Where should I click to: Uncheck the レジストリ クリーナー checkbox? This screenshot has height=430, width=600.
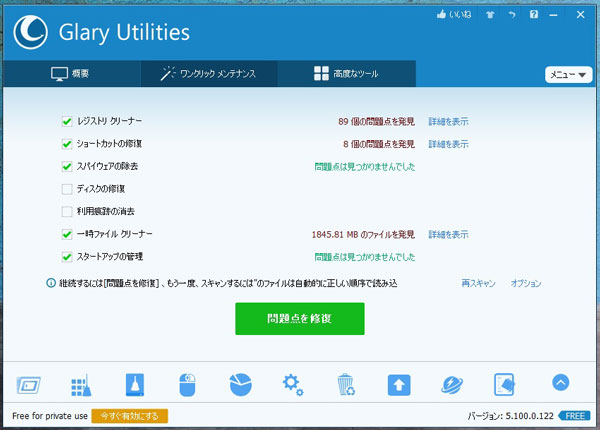pos(67,121)
